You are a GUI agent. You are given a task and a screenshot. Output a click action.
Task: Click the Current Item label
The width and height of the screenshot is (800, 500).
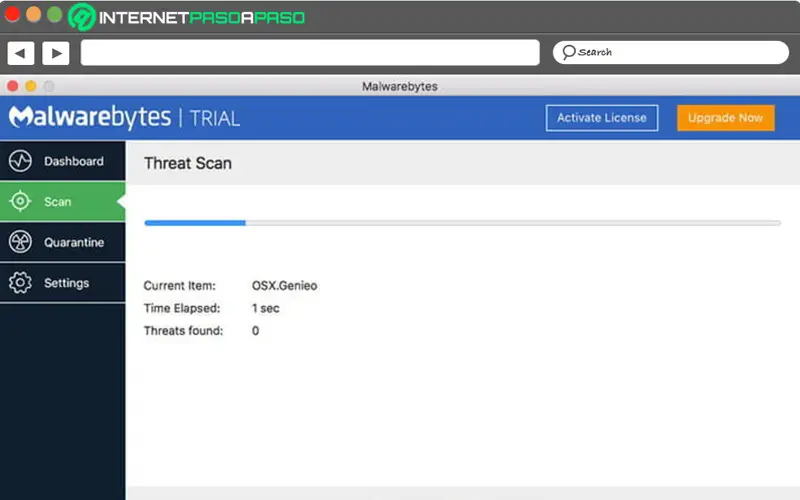tap(180, 286)
